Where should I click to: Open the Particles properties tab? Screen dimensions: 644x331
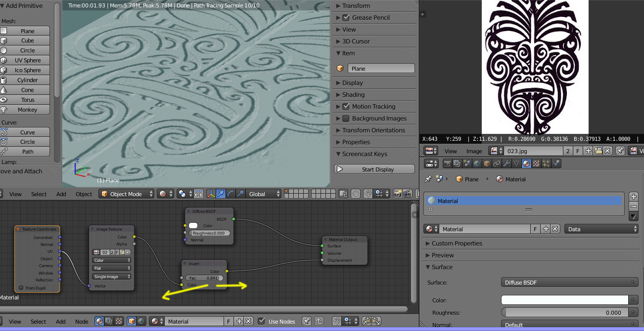coord(546,164)
